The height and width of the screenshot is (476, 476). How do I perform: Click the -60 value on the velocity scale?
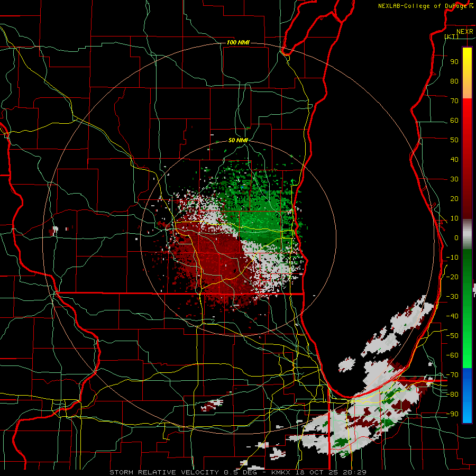point(452,355)
